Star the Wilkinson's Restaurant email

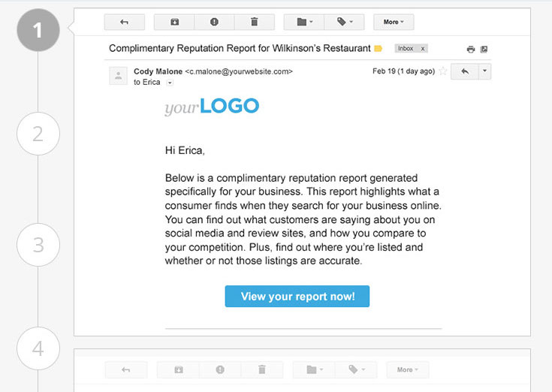point(443,71)
